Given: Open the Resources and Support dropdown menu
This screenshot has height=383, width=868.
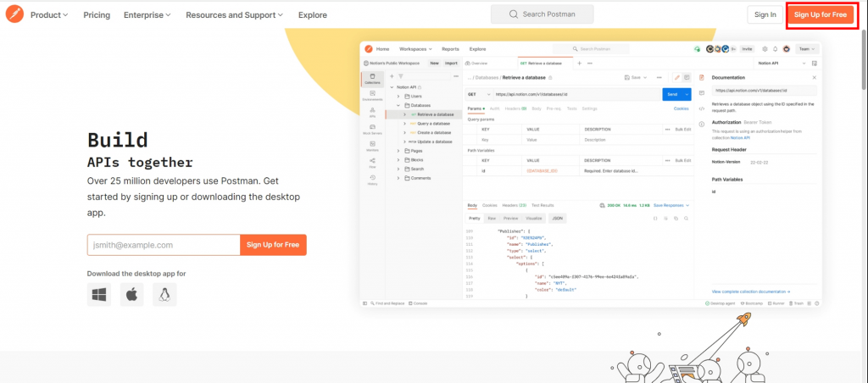Looking at the screenshot, I should (235, 15).
